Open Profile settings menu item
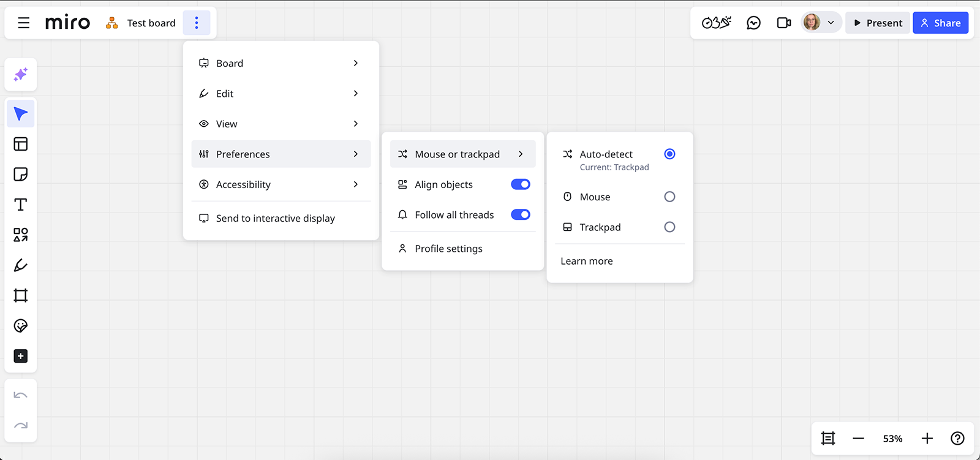 [448, 249]
